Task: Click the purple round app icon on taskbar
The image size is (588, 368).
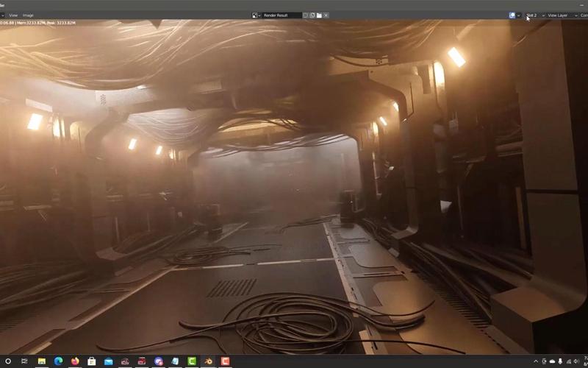Action: (x=159, y=361)
